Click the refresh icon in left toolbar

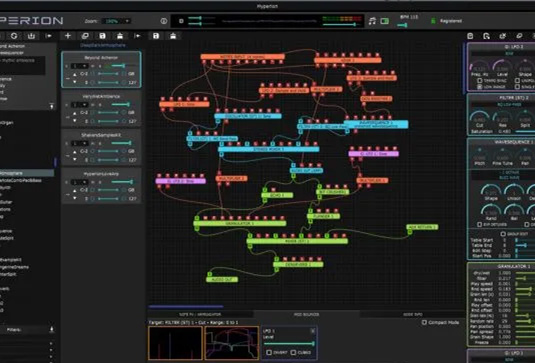pyautogui.click(x=14, y=36)
